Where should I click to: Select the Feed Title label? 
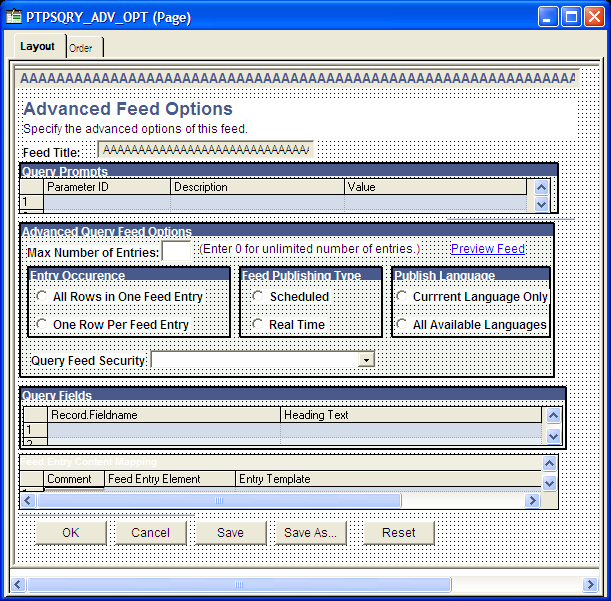(x=51, y=152)
